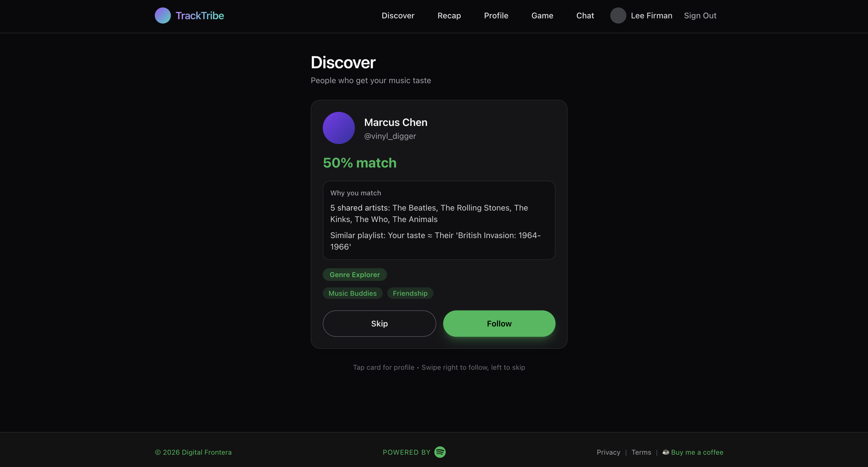Open the Chat page
The width and height of the screenshot is (868, 467).
tap(585, 15)
